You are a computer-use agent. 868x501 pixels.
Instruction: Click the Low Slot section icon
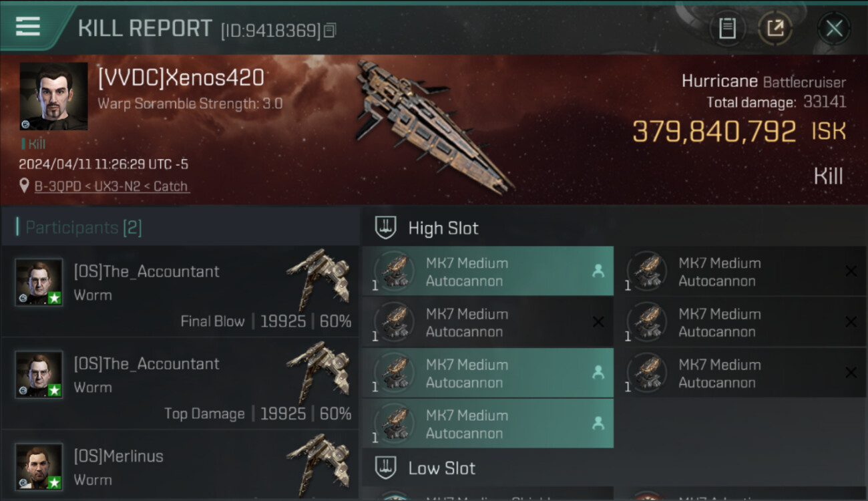coord(386,468)
